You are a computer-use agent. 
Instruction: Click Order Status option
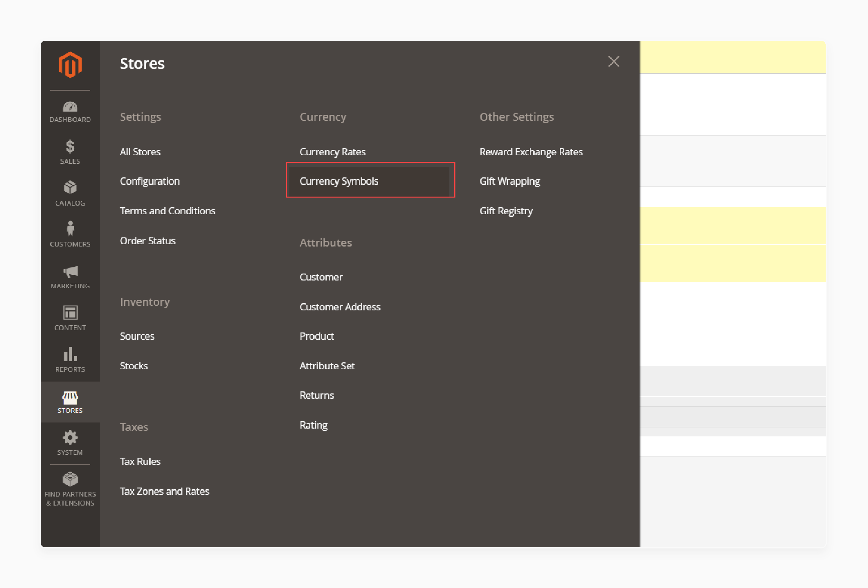pyautogui.click(x=147, y=240)
